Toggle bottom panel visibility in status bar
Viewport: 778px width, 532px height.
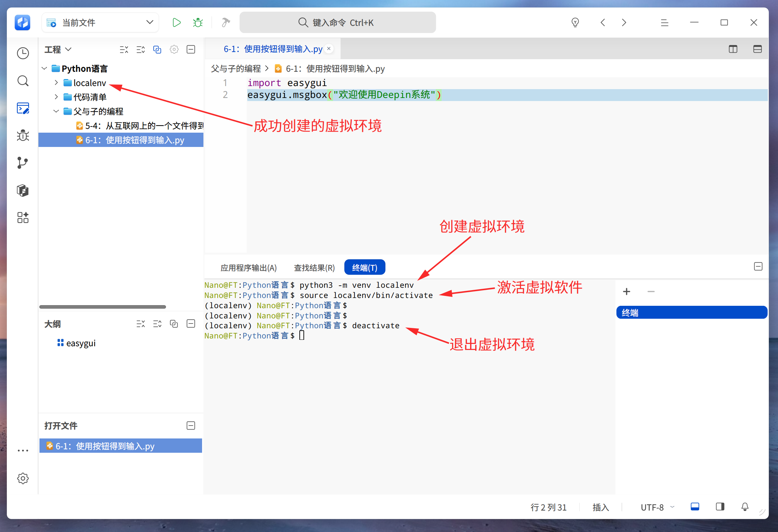click(695, 507)
